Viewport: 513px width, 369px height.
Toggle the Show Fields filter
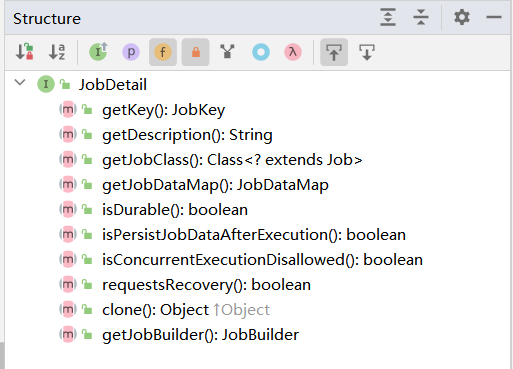pos(163,52)
